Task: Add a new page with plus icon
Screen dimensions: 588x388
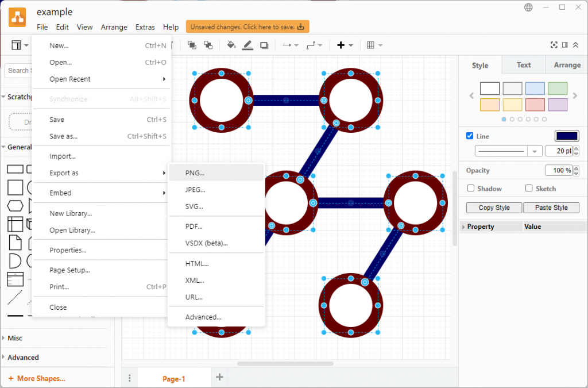Action: click(220, 377)
